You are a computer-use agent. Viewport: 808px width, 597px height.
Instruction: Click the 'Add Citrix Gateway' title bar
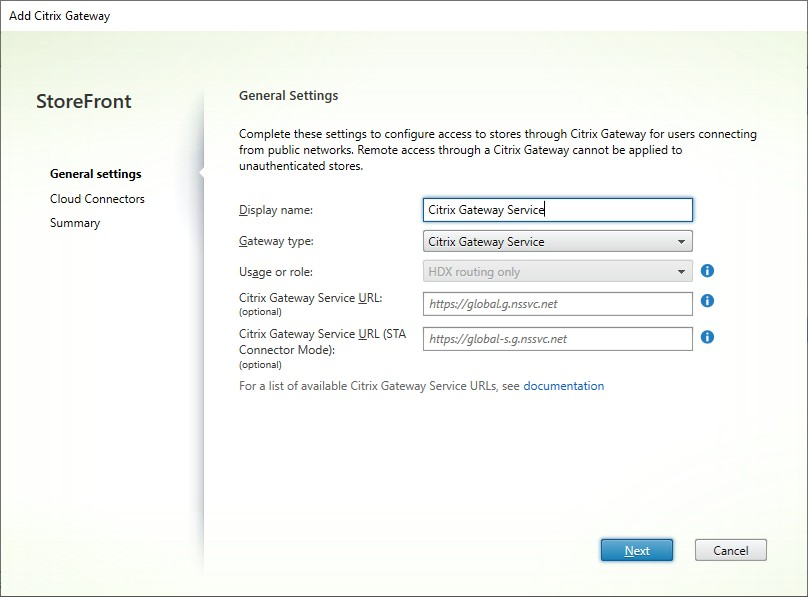[60, 16]
